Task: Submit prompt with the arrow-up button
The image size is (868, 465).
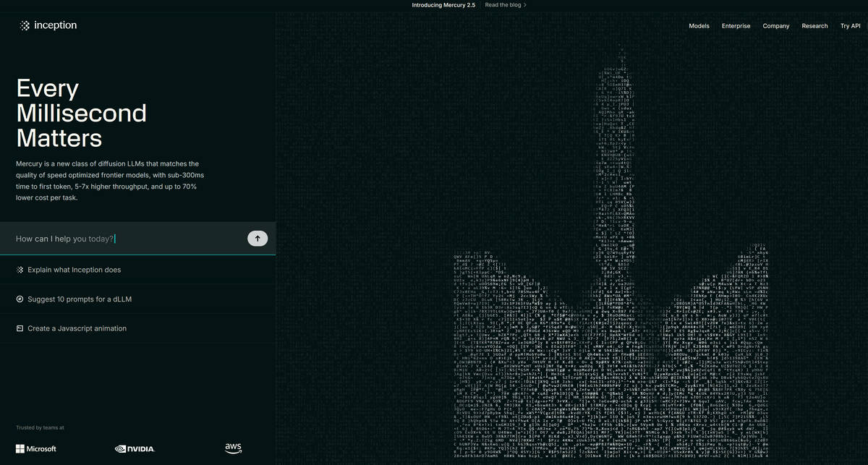Action: tap(258, 238)
